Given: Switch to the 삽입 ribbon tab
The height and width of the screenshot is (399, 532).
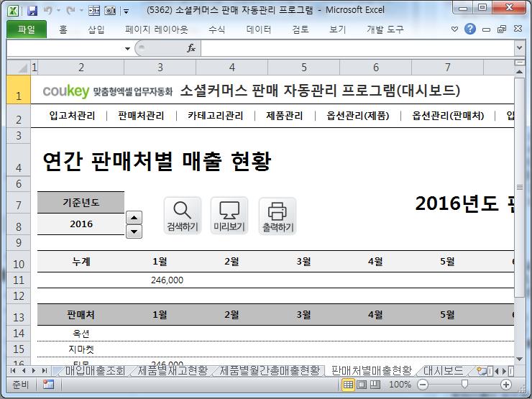Looking at the screenshot, I should click(96, 29).
